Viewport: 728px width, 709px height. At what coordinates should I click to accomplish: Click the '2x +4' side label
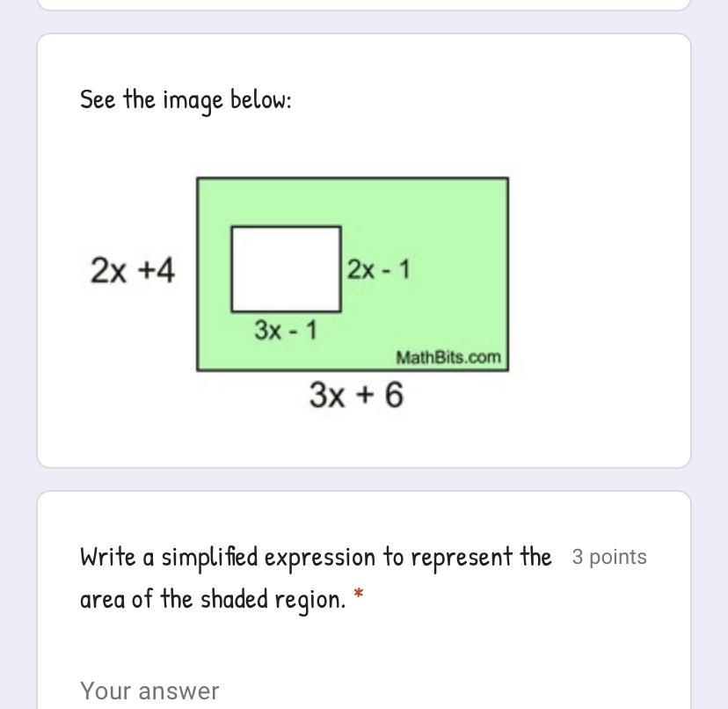[133, 270]
